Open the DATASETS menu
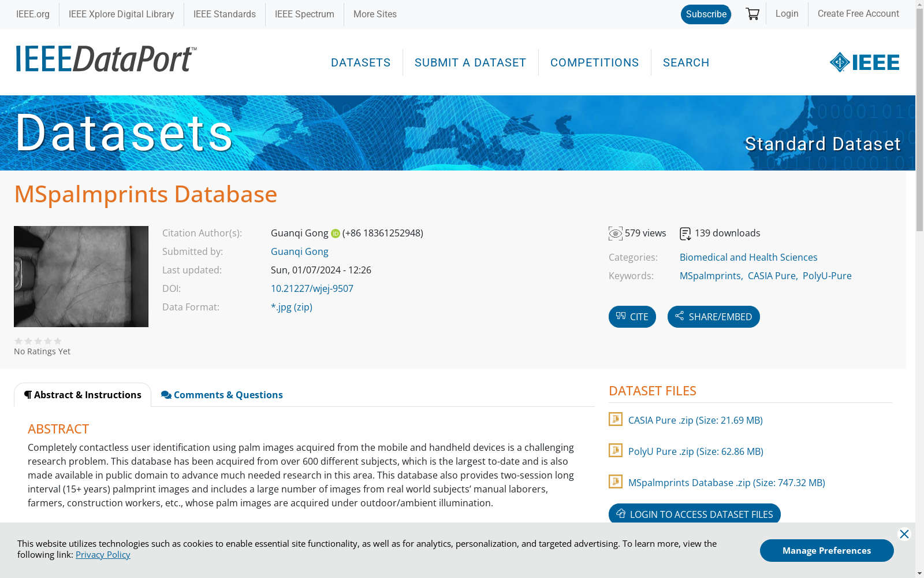This screenshot has width=924, height=578. click(361, 62)
